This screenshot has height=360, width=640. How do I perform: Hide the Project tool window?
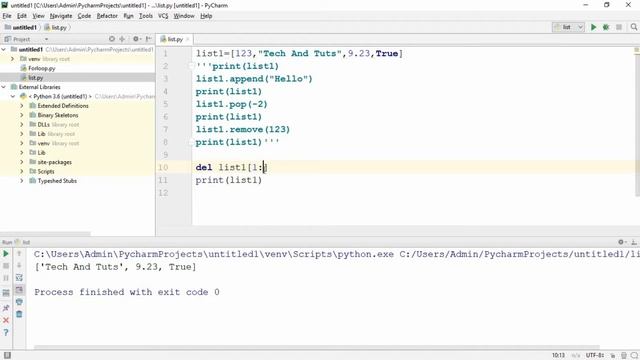149,39
